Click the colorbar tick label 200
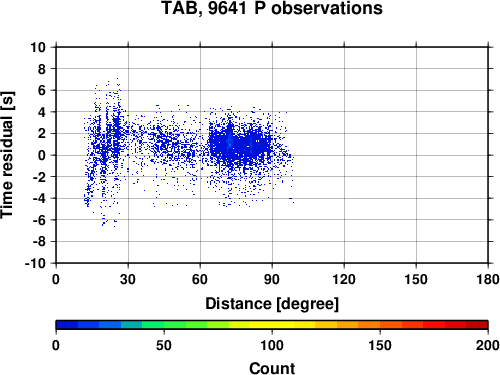 (x=488, y=346)
